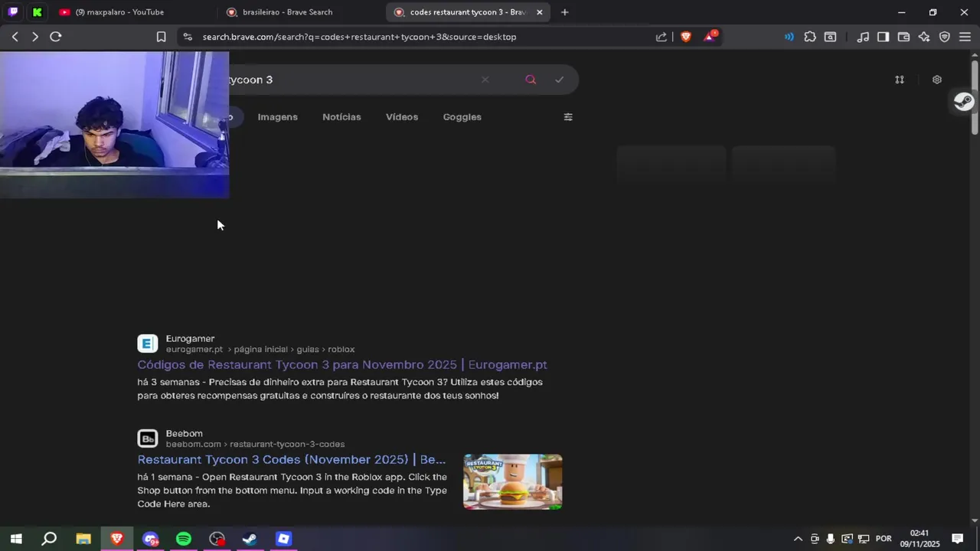
Task: Switch to the Vídeos tab
Action: point(402,117)
